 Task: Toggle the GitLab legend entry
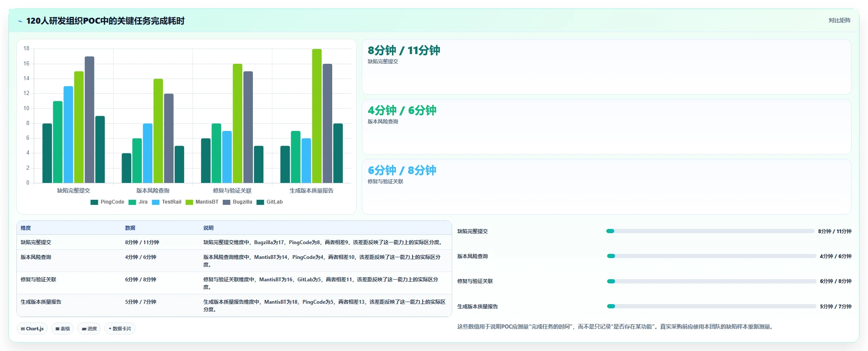click(269, 202)
